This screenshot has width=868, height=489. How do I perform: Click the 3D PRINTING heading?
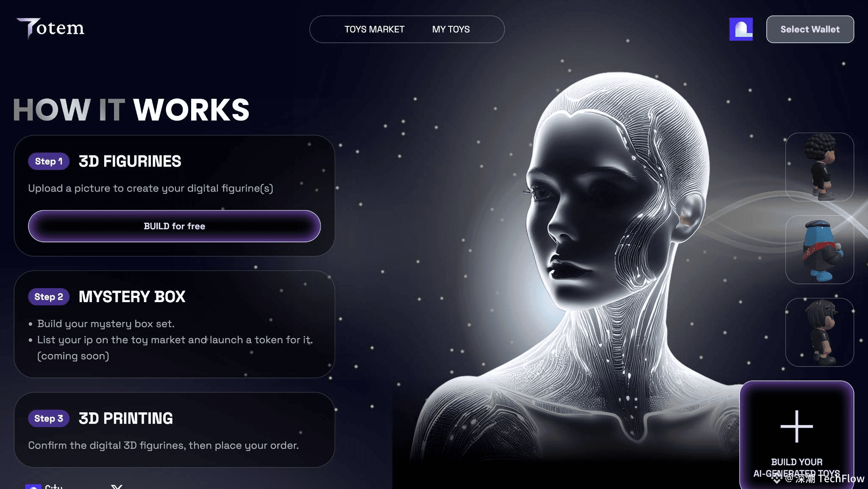[x=126, y=418]
